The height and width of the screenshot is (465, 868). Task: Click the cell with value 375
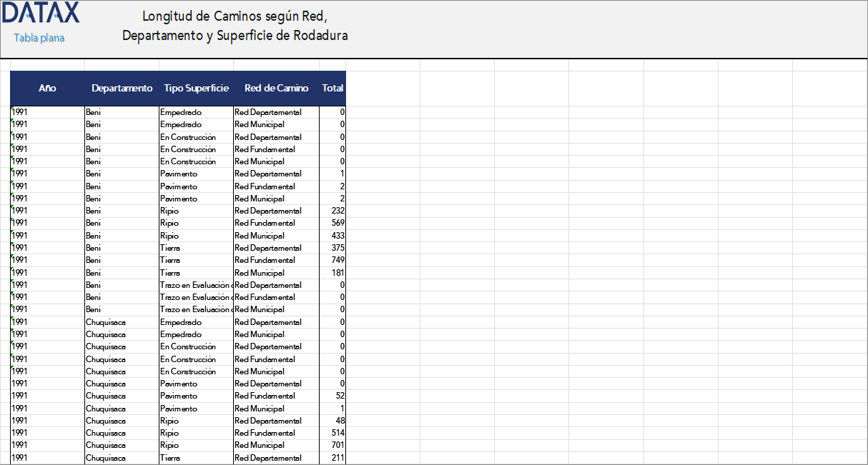click(x=332, y=248)
